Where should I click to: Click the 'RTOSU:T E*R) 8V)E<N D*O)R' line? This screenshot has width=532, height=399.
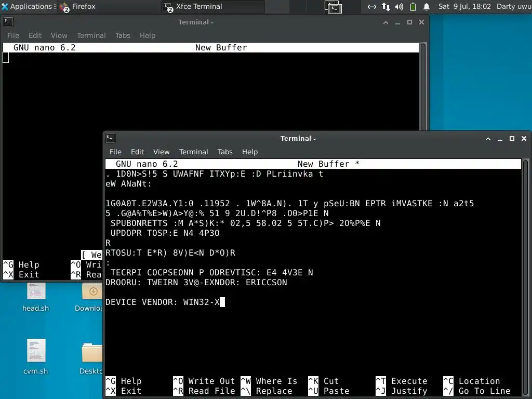170,253
